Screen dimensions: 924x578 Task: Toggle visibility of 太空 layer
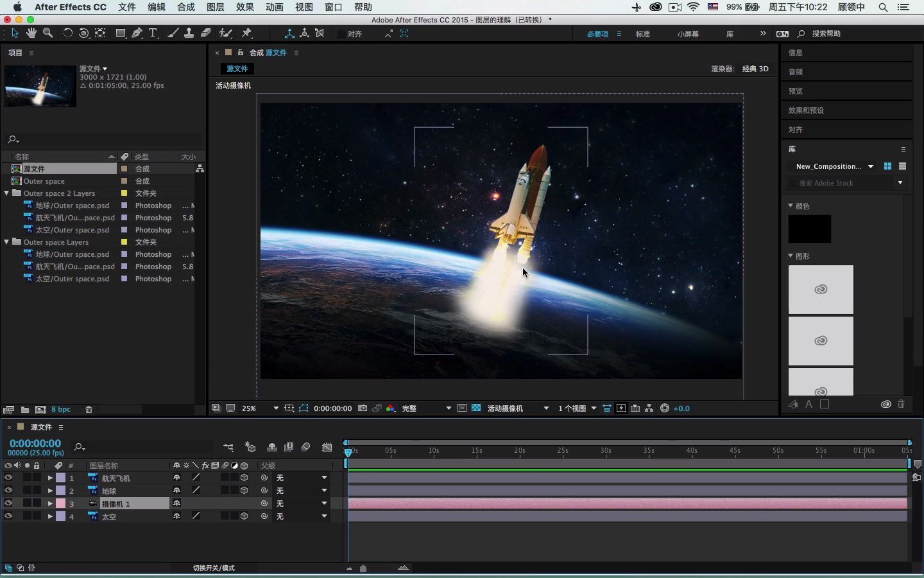coord(8,516)
